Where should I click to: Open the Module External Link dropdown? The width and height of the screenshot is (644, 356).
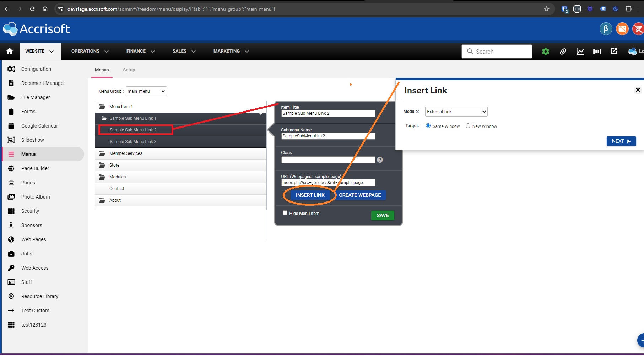(456, 112)
